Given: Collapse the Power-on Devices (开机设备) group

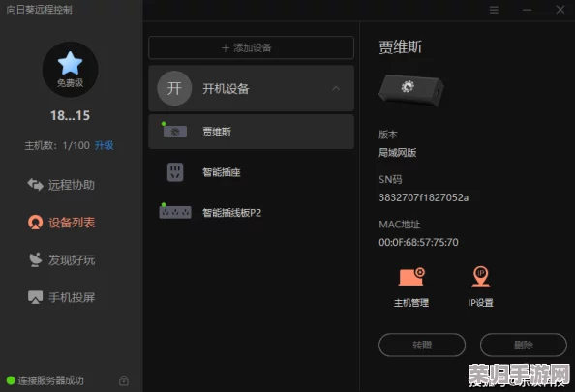Looking at the screenshot, I should (336, 89).
